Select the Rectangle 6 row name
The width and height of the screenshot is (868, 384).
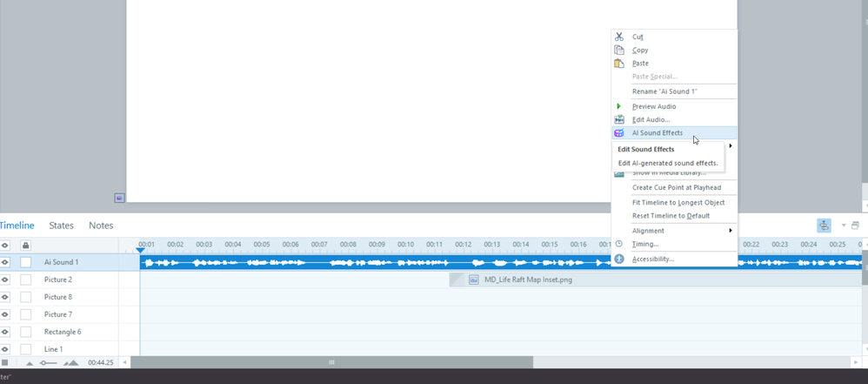point(63,332)
